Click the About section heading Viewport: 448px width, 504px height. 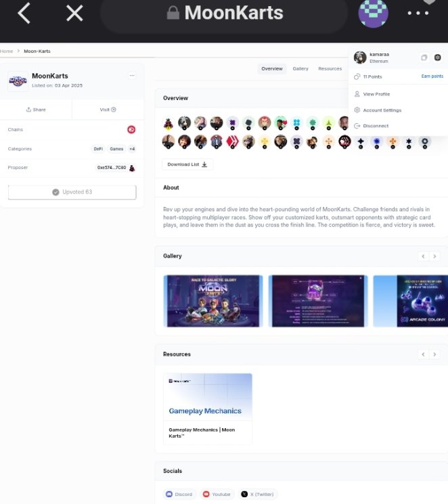[x=171, y=187]
